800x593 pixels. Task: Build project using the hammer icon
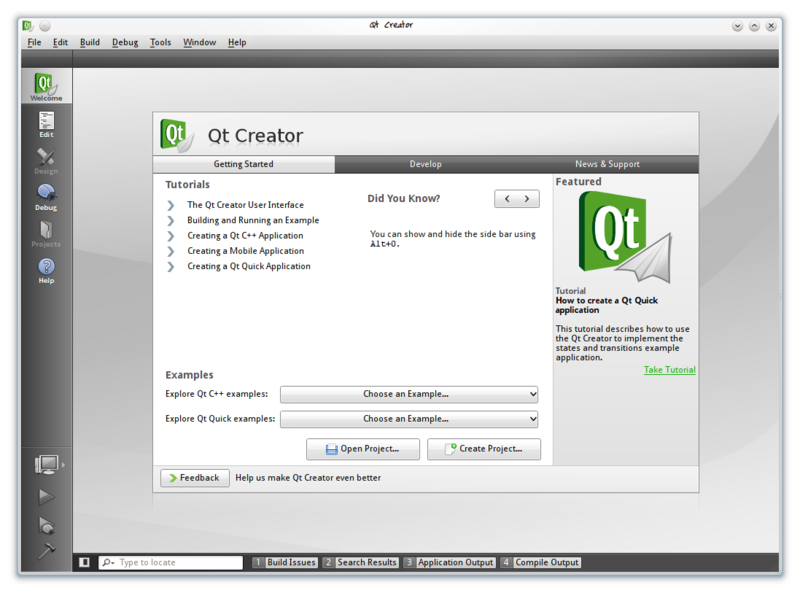(46, 551)
